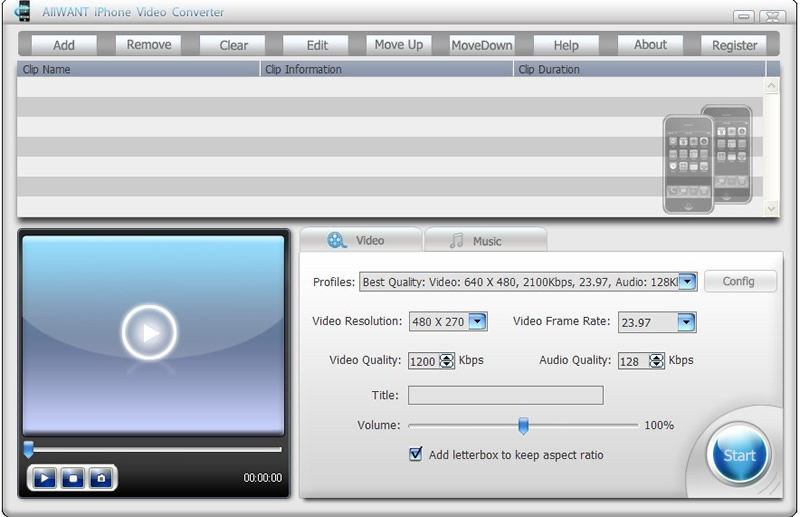Viewport: 800px width, 517px height.
Task: Open the Edit function
Action: click(316, 45)
